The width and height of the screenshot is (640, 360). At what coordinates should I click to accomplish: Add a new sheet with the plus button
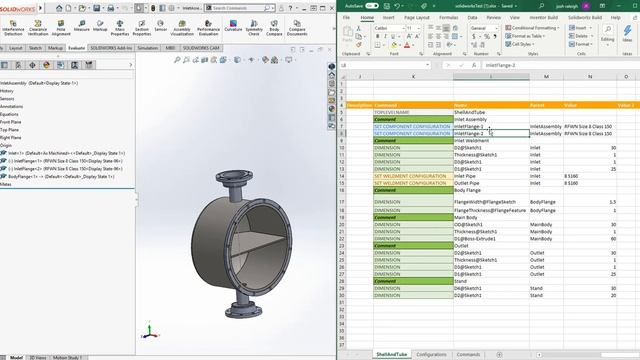pos(499,355)
